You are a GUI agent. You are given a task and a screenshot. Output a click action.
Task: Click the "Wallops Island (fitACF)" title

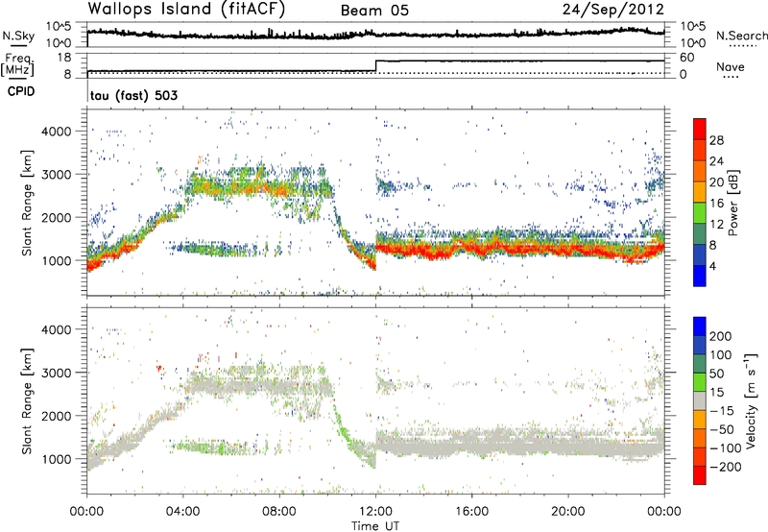pos(186,10)
